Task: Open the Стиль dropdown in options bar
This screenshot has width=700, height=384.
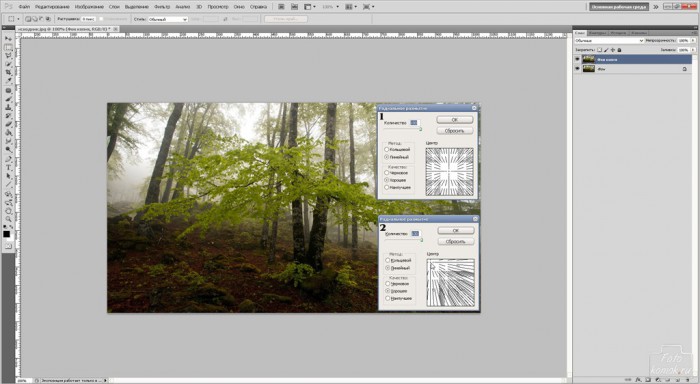Action: pos(167,19)
